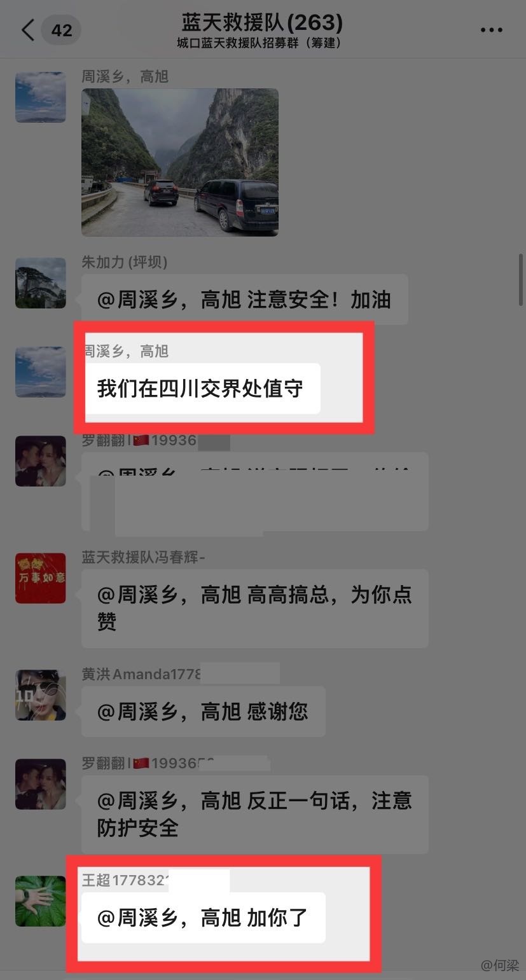Tap message bubble 感谢您
This screenshot has width=526, height=980.
coord(203,712)
